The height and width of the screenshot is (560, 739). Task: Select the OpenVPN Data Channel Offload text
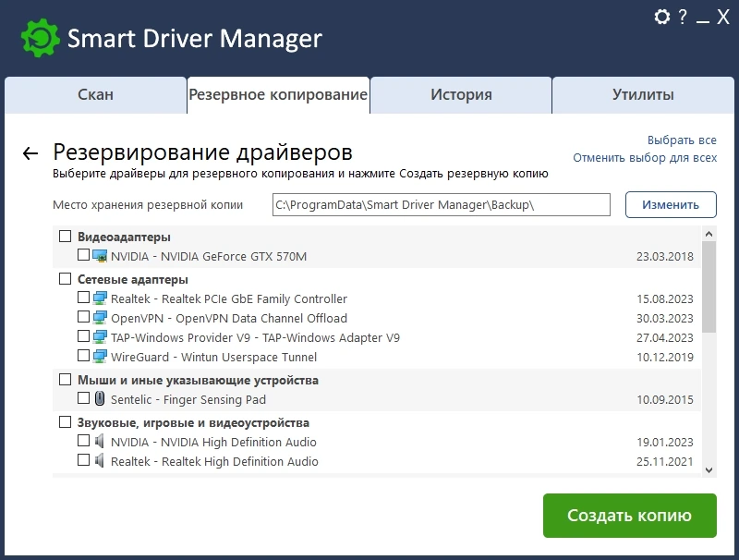(x=228, y=318)
